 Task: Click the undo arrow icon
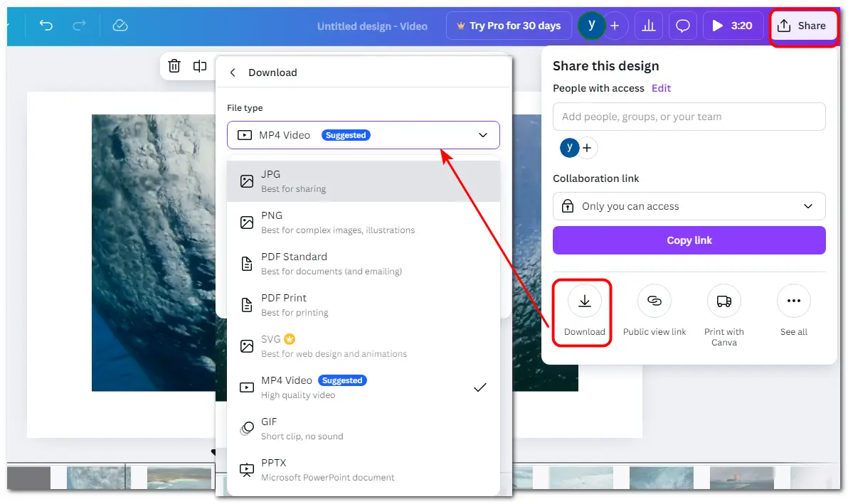(46, 26)
